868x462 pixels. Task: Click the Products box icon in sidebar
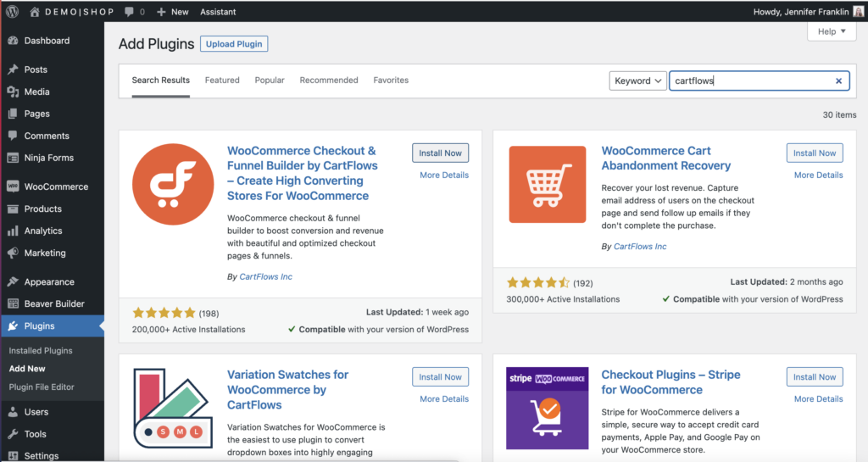(13, 209)
